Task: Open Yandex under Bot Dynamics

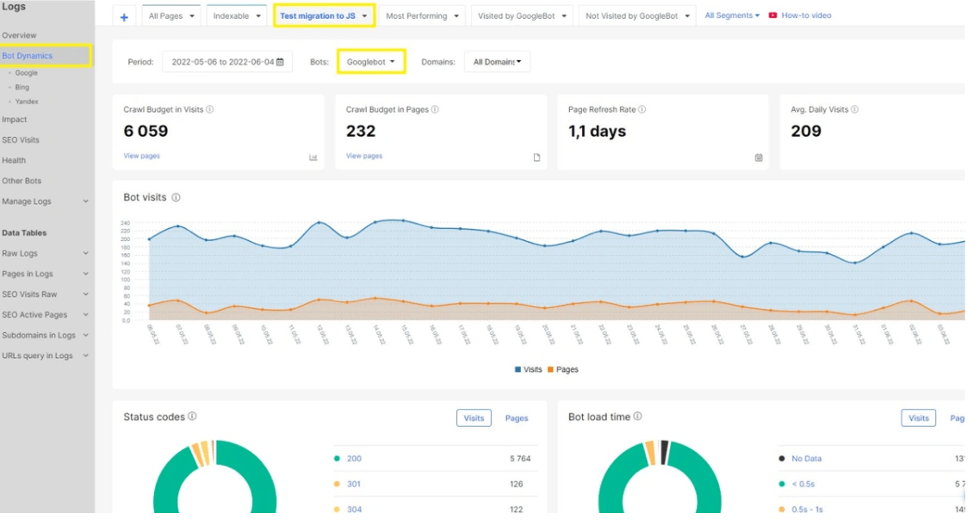Action: coord(27,102)
